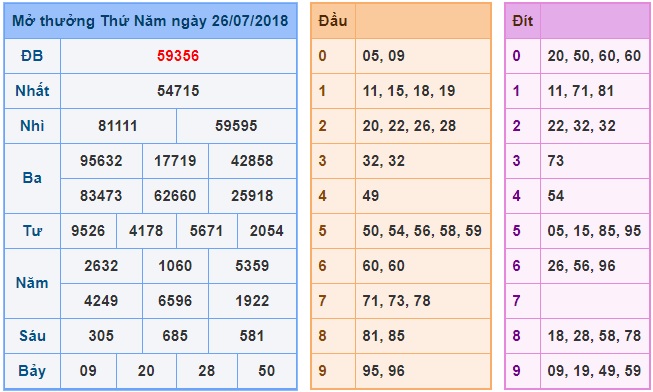Select Năm prize number 4249
The image size is (653, 392).
(101, 301)
